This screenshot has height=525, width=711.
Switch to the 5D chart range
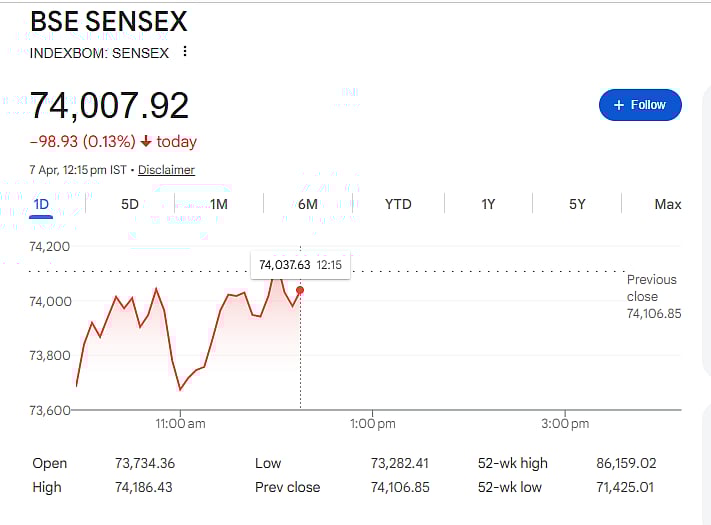click(130, 204)
